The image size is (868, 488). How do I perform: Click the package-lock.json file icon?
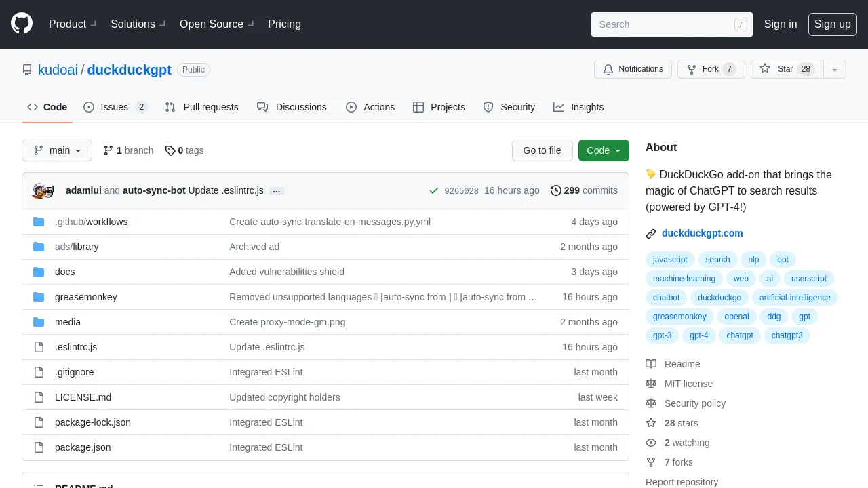pos(39,422)
